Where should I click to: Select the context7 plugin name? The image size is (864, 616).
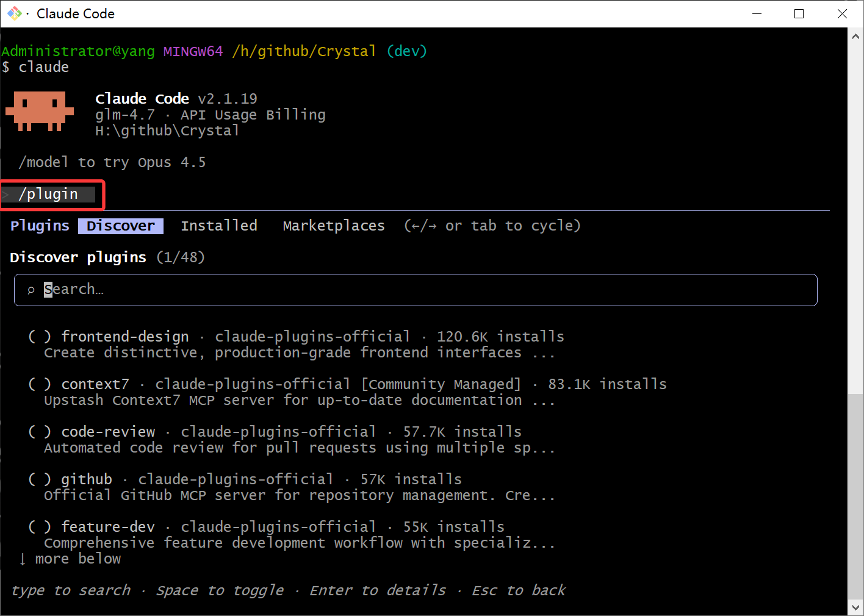[95, 384]
